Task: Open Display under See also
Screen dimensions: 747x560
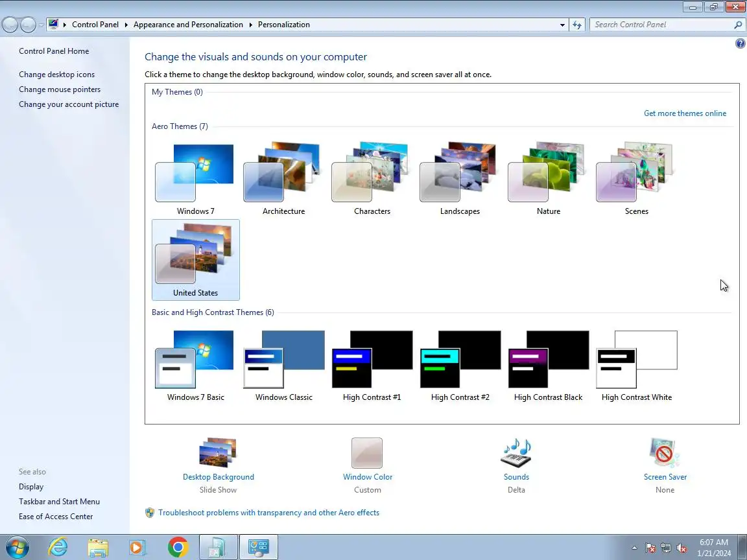Action: 31,487
